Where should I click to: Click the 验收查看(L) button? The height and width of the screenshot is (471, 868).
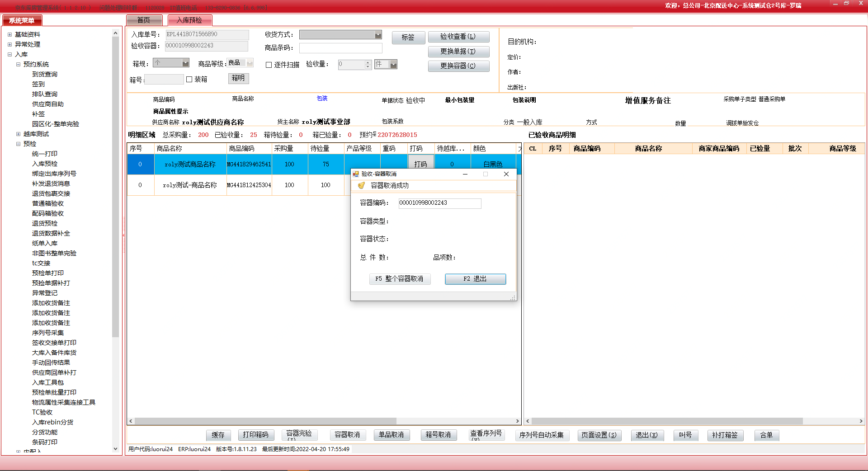point(458,37)
